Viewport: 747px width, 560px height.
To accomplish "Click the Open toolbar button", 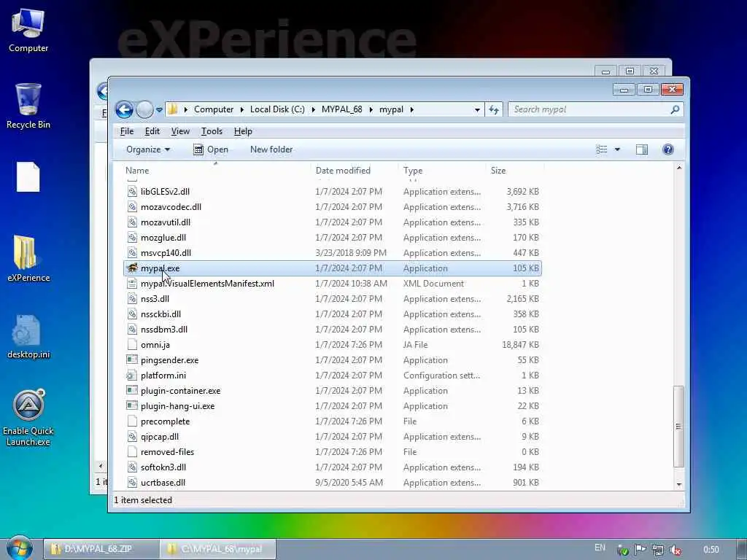I will (x=211, y=149).
